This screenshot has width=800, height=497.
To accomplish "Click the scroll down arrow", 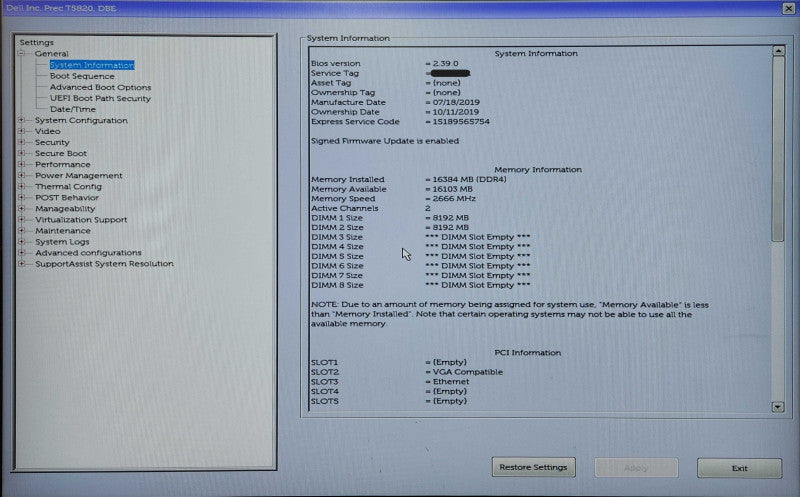I will 778,407.
